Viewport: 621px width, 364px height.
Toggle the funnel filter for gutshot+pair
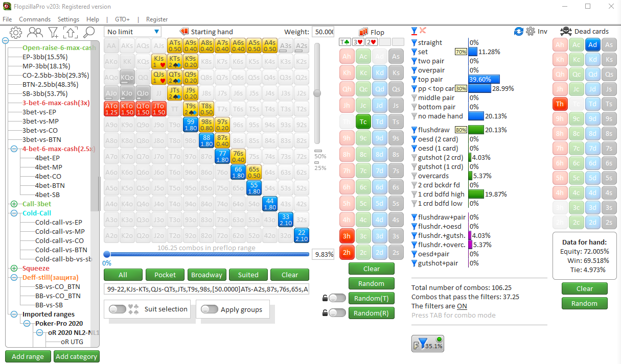[415, 263]
